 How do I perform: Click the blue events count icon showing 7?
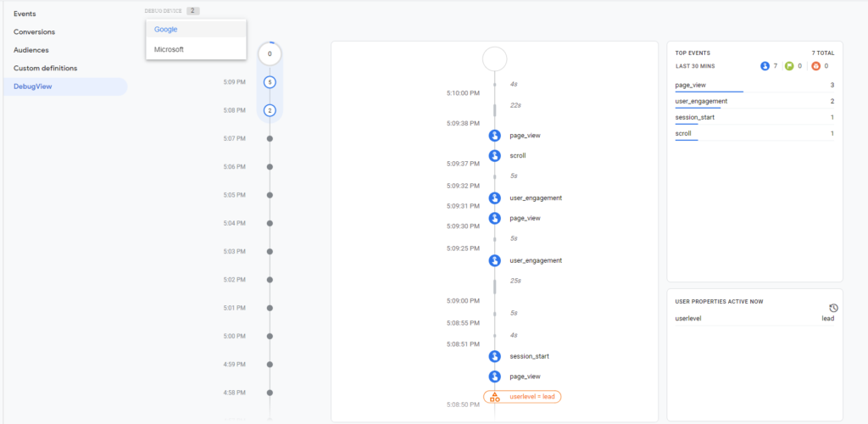tap(765, 66)
